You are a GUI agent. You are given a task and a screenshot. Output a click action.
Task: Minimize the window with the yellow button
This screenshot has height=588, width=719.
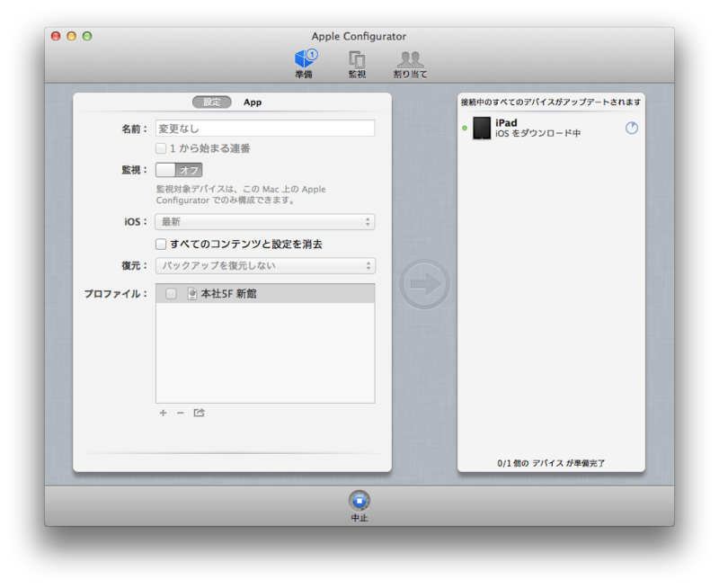72,36
